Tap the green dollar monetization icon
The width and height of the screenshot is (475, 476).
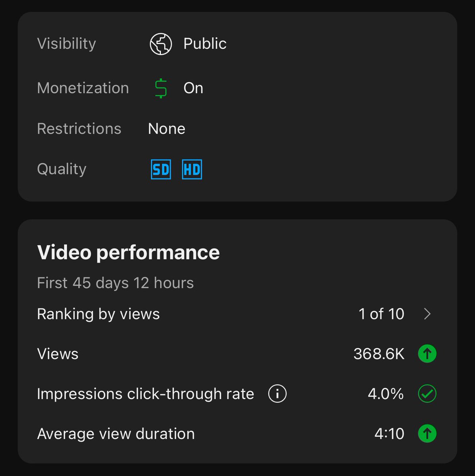(161, 88)
